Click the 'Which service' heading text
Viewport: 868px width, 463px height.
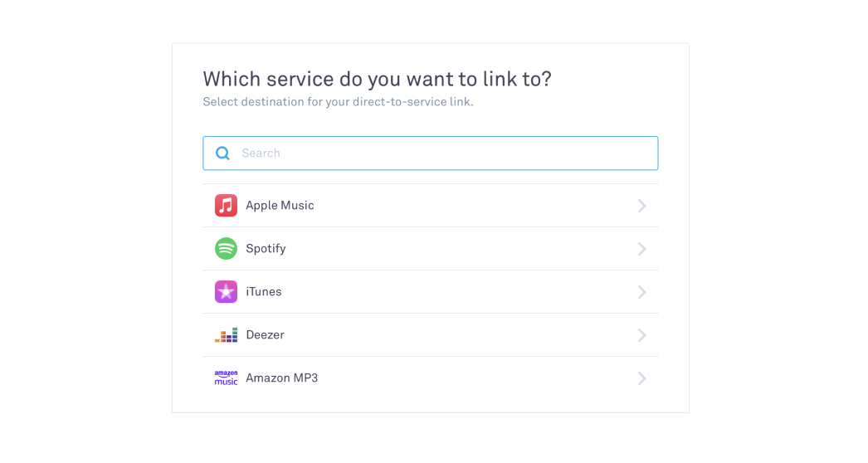pos(377,79)
